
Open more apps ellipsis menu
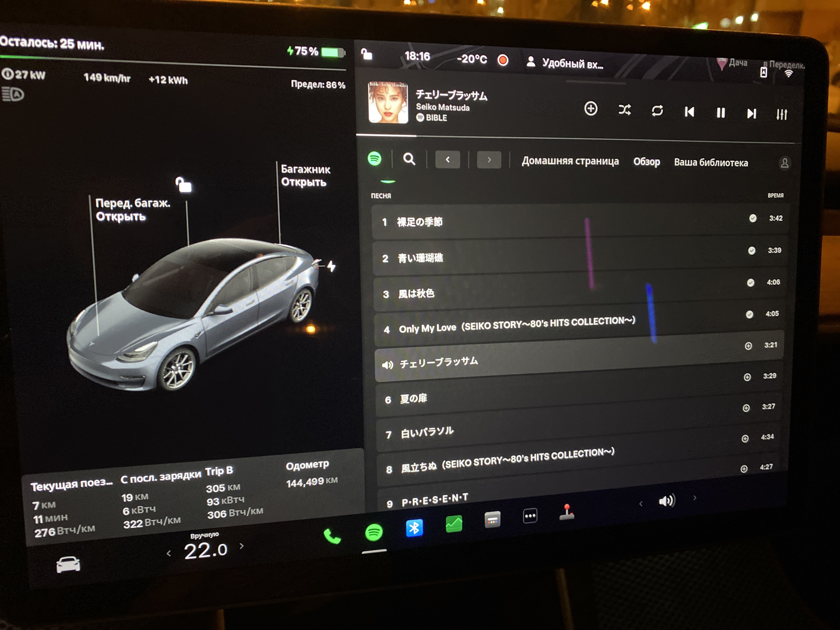click(530, 516)
